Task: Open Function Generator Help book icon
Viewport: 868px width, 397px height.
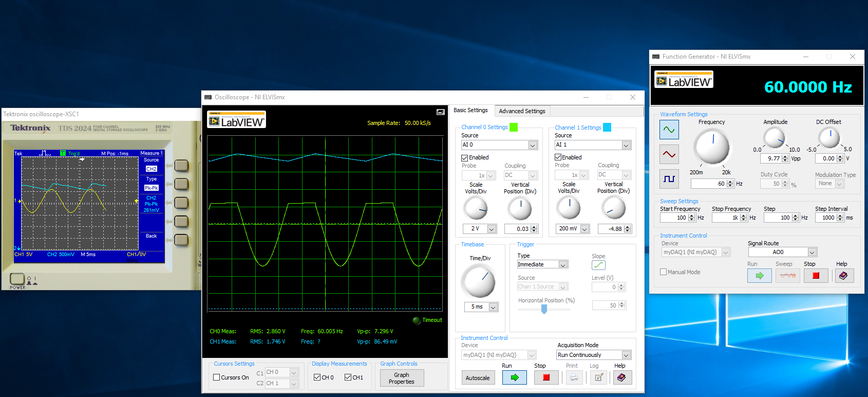Action: click(843, 276)
